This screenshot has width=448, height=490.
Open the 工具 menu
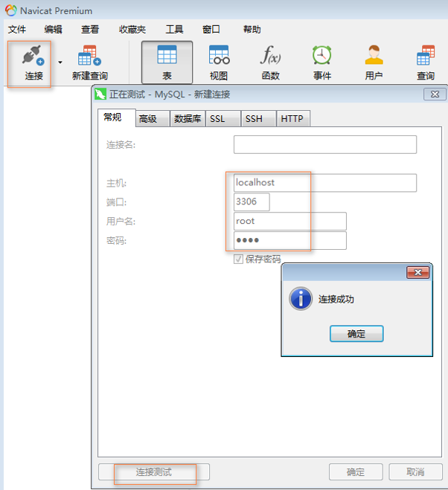coord(174,30)
